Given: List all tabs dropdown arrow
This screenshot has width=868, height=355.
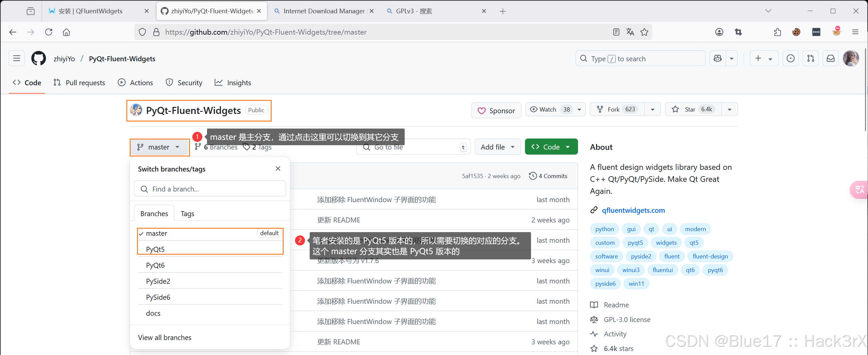Looking at the screenshot, I should pos(768,11).
